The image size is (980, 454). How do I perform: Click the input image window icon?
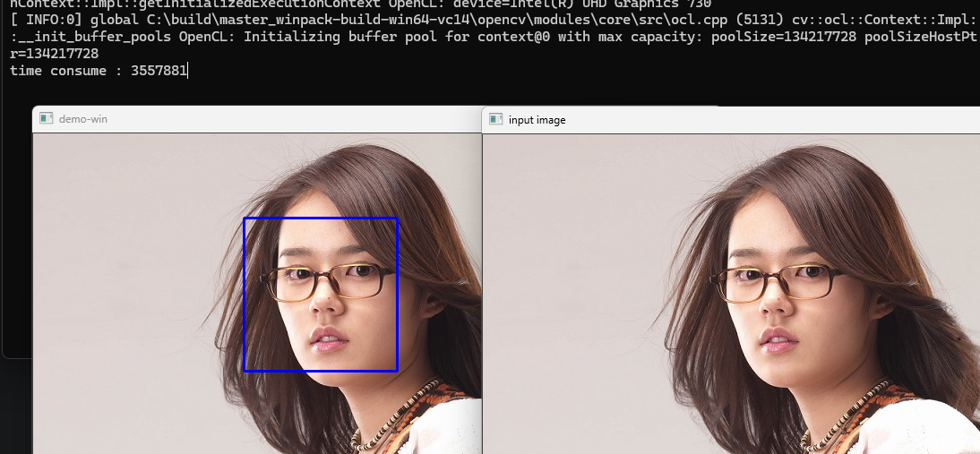[496, 119]
